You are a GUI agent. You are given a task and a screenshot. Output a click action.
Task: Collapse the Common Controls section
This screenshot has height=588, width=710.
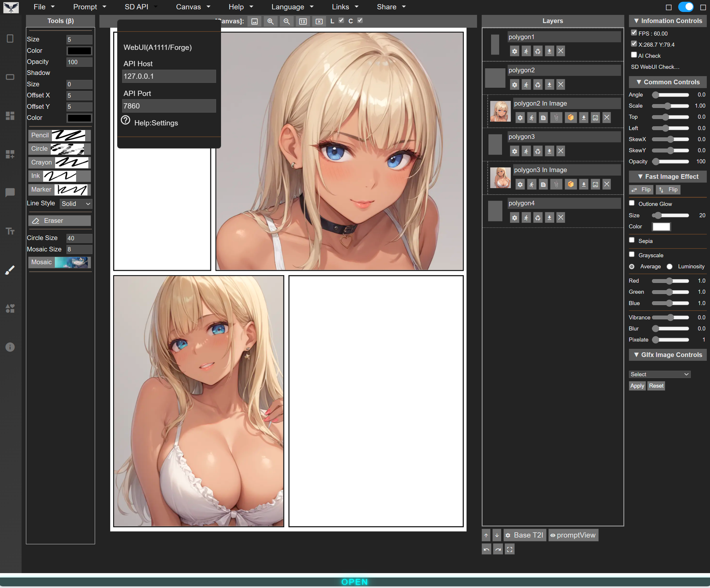(x=667, y=82)
